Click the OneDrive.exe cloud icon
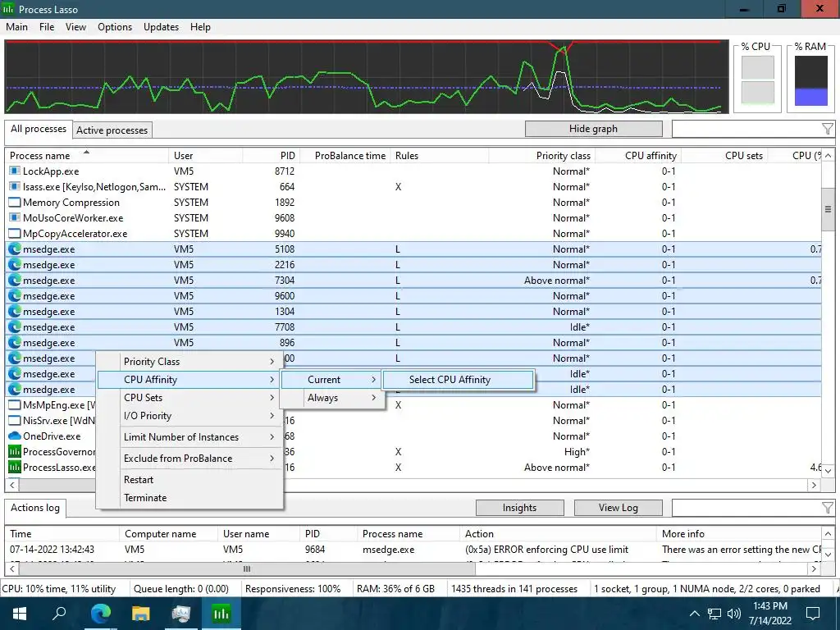The image size is (840, 630). [x=15, y=436]
